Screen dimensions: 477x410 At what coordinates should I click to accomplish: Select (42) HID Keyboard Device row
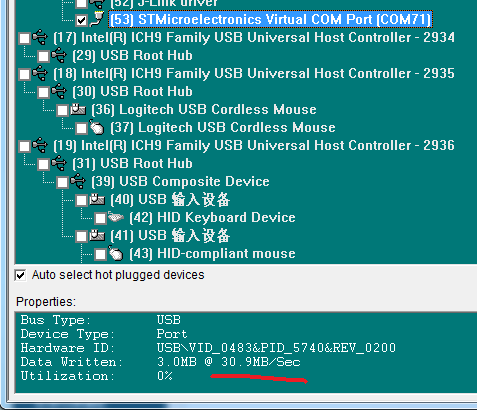tap(212, 217)
